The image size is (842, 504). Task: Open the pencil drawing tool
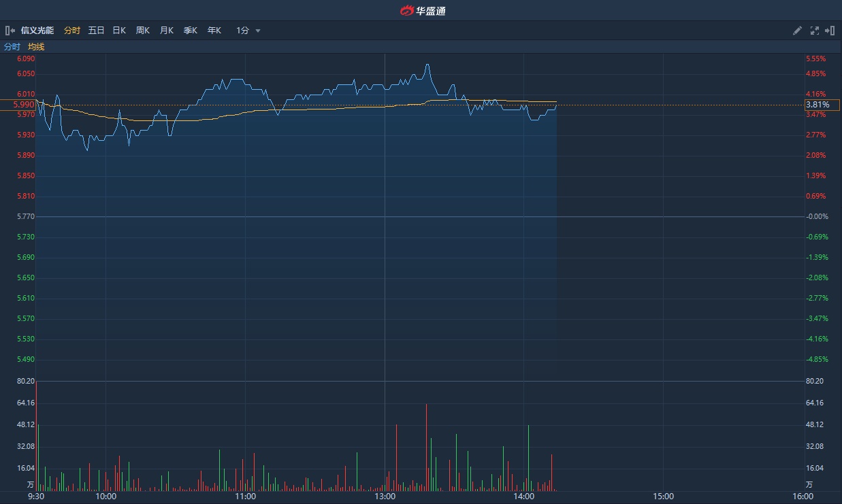point(798,31)
